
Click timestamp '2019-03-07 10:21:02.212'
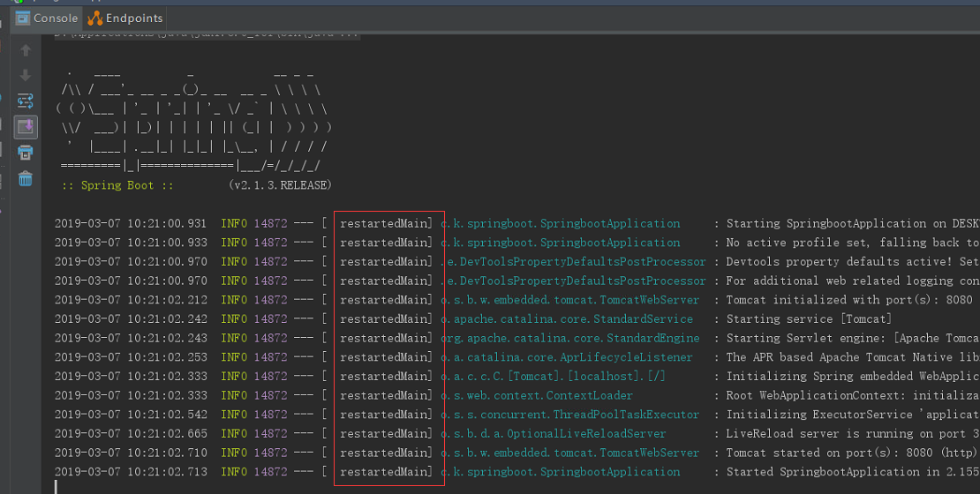(131, 300)
